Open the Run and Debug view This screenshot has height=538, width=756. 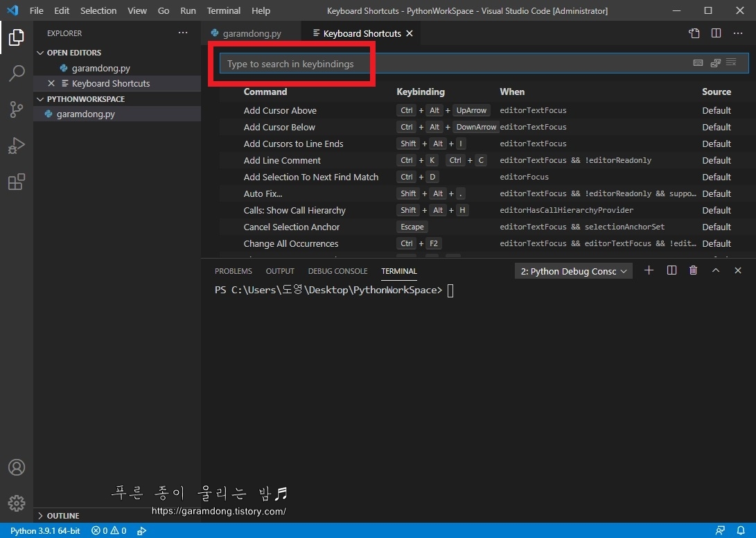click(17, 146)
